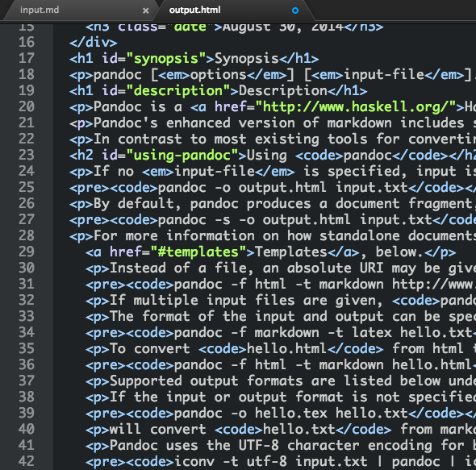Click line number 34 in gutter
This screenshot has height=470, width=476.
pyautogui.click(x=27, y=333)
